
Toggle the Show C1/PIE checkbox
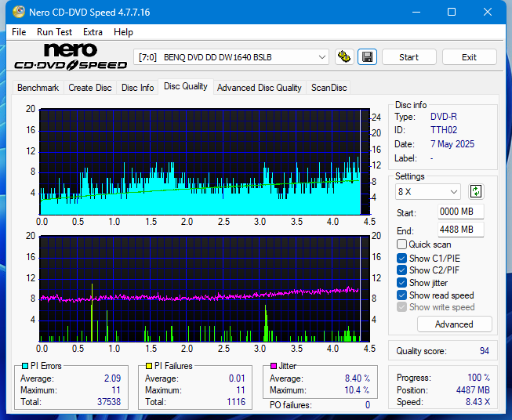pyautogui.click(x=402, y=258)
